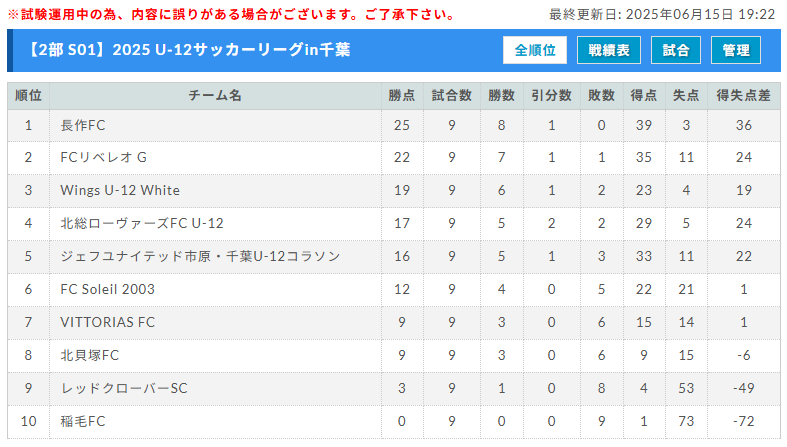This screenshot has height=447, width=787.
Task: Select 稲毛FC team row
Action: coord(83,421)
